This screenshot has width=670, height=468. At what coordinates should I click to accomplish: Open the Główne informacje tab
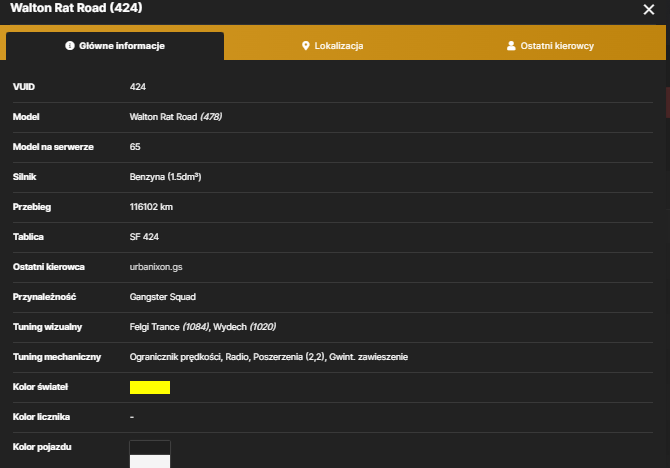tap(115, 46)
